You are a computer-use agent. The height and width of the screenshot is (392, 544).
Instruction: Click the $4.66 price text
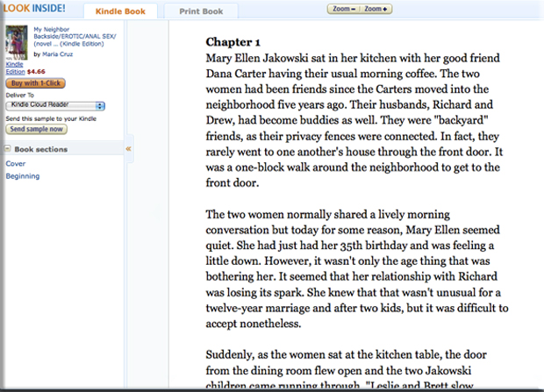(x=37, y=72)
